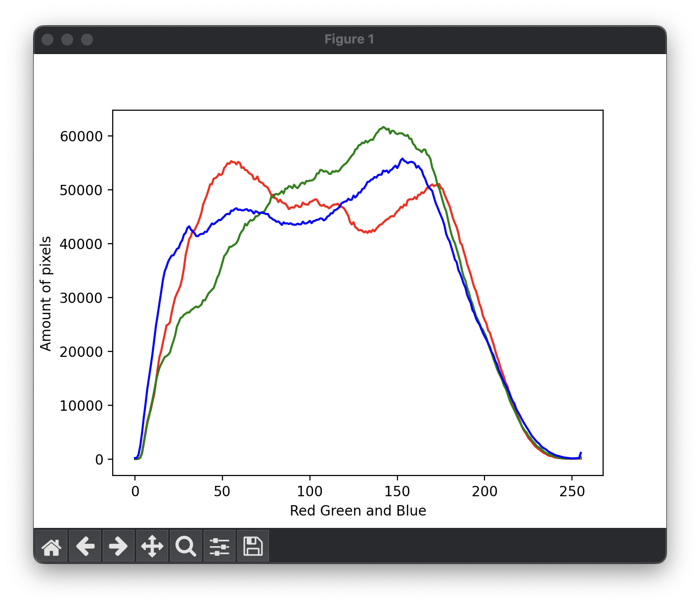Click the window close button
This screenshot has height=605, width=700.
pyautogui.click(x=47, y=40)
